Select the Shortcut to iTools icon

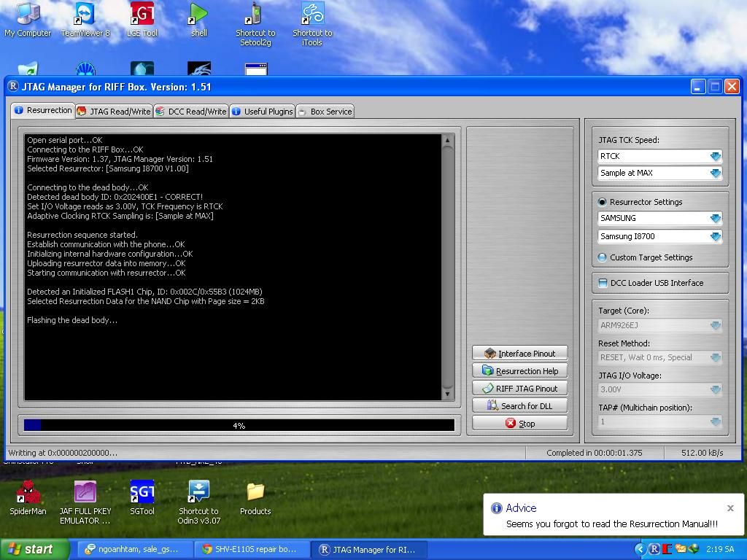312,24
